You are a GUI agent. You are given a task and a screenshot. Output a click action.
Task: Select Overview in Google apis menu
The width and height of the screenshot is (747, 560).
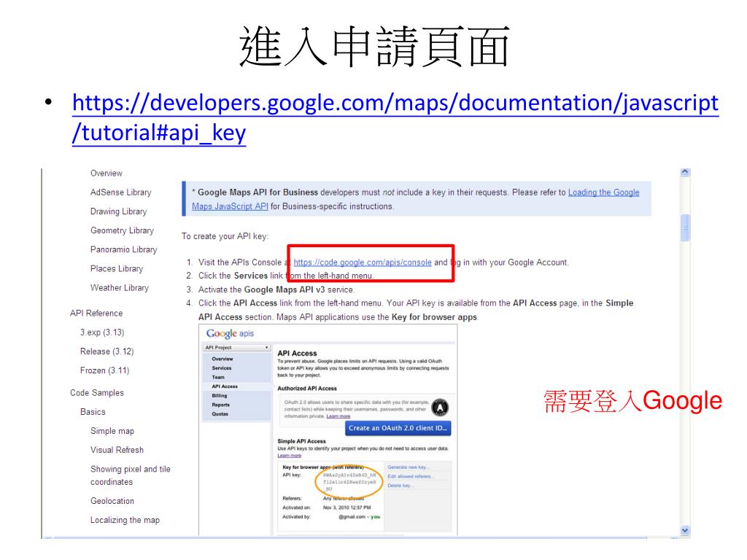coord(222,359)
